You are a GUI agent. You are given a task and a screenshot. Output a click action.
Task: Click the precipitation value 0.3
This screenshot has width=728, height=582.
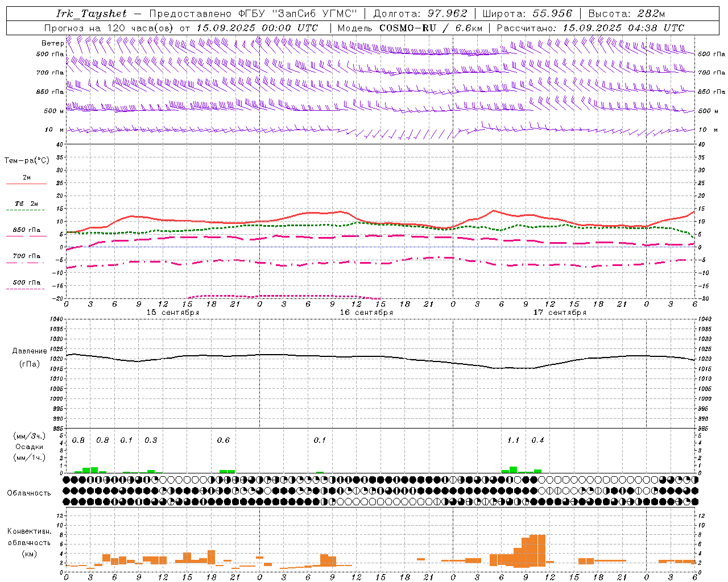(151, 440)
